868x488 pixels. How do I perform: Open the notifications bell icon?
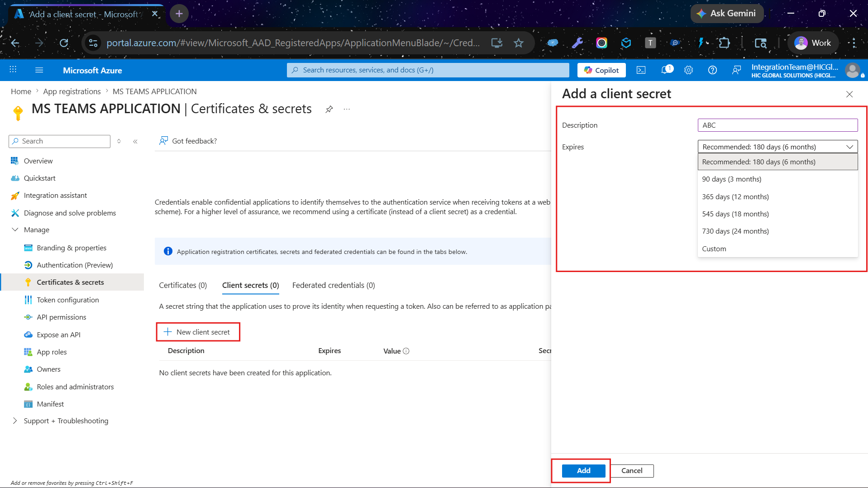[666, 70]
